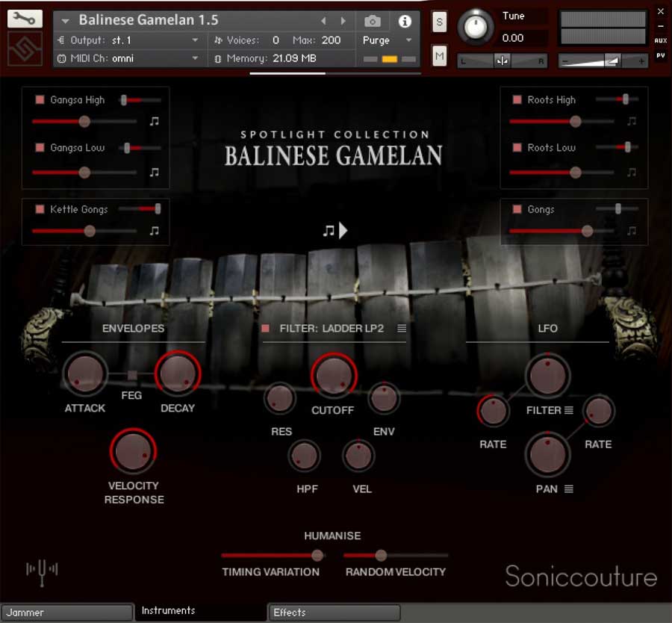Solo the instrument with the S button
The height and width of the screenshot is (623, 672).
(x=439, y=22)
